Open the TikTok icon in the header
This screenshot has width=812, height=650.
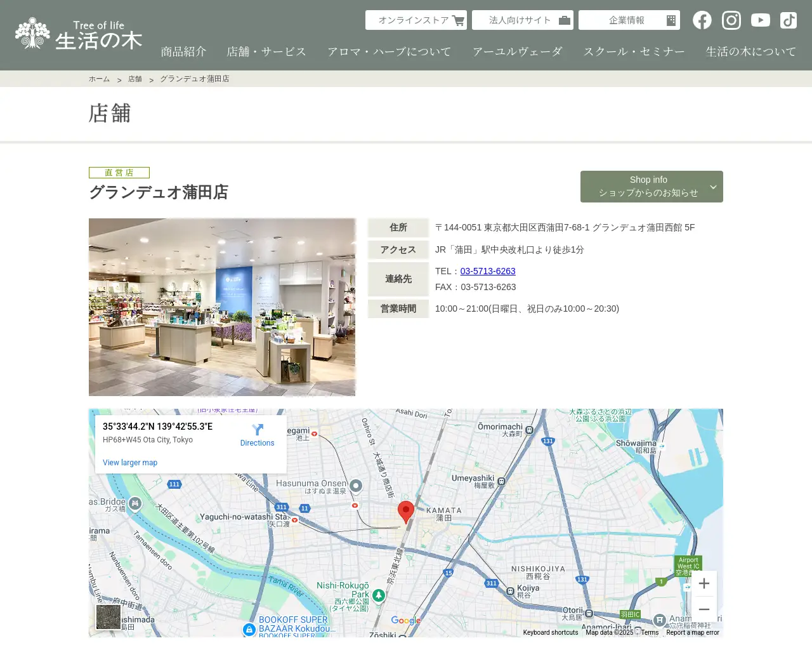pyautogui.click(x=788, y=20)
